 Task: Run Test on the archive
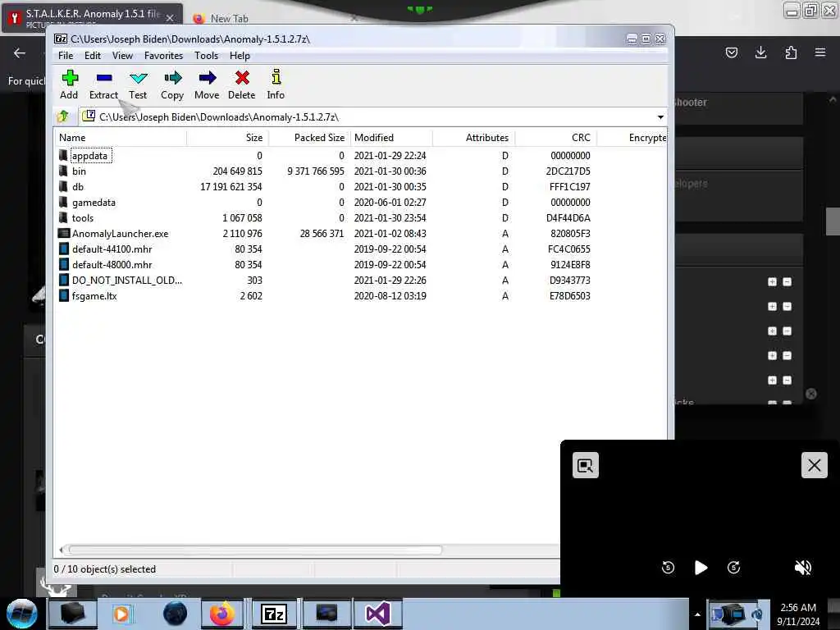[138, 84]
